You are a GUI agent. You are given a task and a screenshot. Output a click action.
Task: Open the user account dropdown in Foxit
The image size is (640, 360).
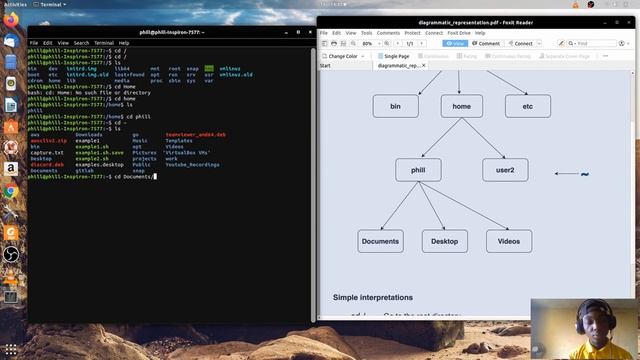coord(624,43)
